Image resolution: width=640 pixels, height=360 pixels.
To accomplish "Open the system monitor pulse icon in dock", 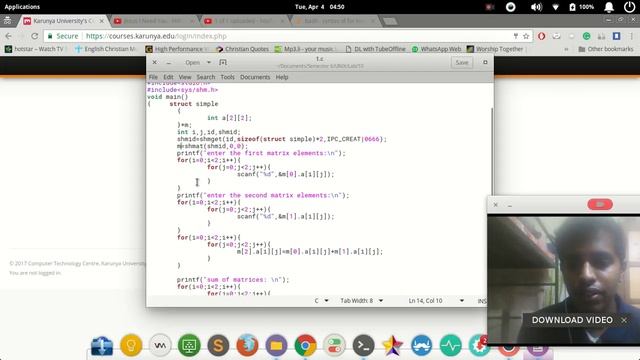I will pyautogui.click(x=451, y=346).
